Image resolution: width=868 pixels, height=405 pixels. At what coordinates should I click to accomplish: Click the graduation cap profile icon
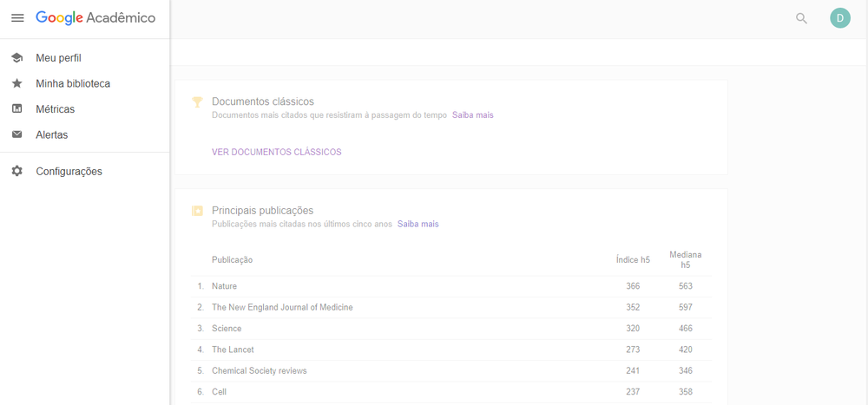click(x=17, y=58)
